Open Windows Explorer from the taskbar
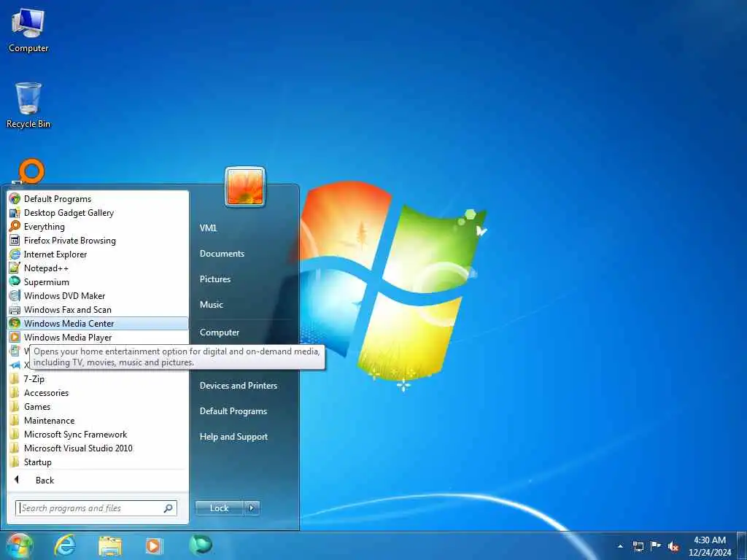747x560 pixels. pos(110,546)
